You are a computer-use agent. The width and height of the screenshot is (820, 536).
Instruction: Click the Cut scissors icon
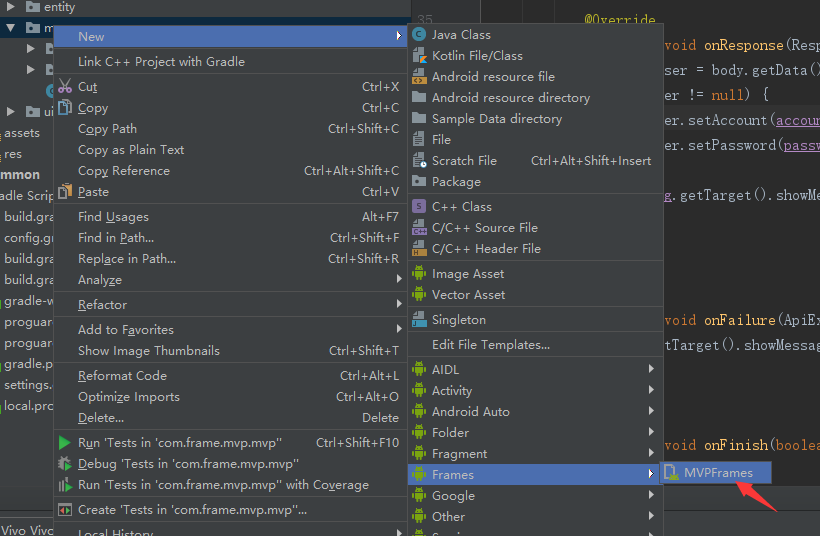point(65,86)
